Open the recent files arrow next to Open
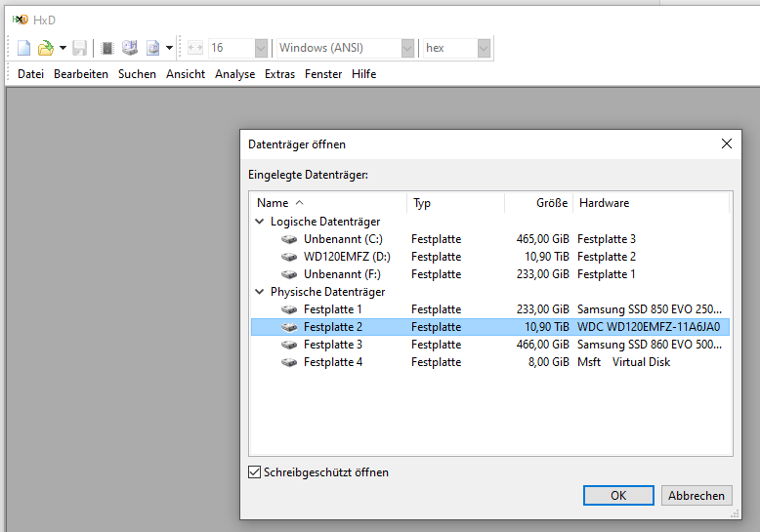This screenshot has width=760, height=532. (63, 48)
